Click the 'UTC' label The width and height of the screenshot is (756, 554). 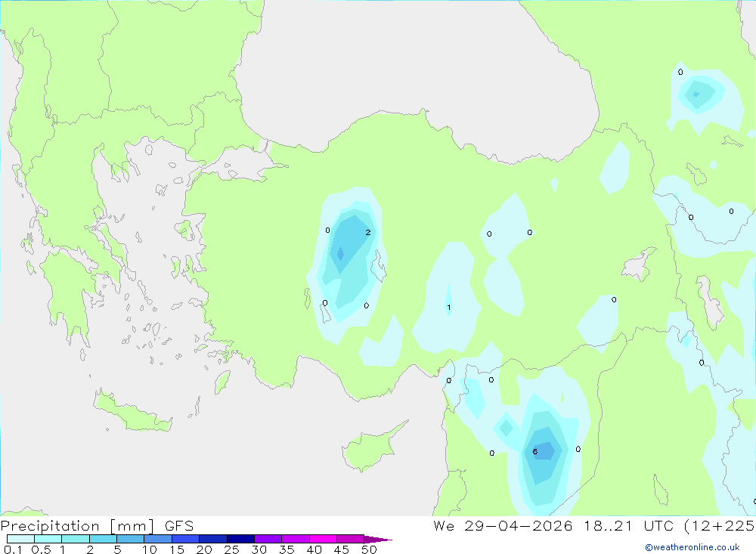(658, 525)
